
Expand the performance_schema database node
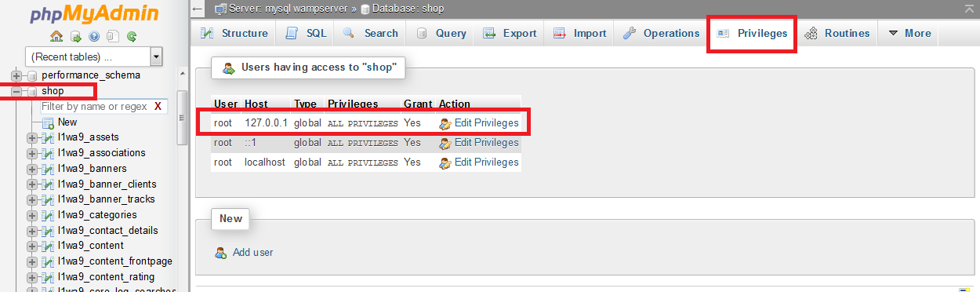tap(16, 75)
